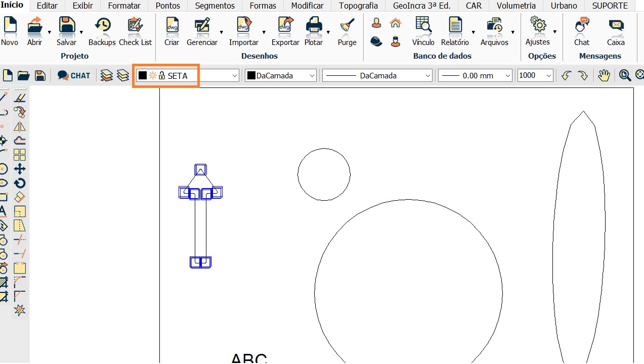The width and height of the screenshot is (644, 364).
Task: Open the 1000 scale dropdown
Action: (549, 76)
